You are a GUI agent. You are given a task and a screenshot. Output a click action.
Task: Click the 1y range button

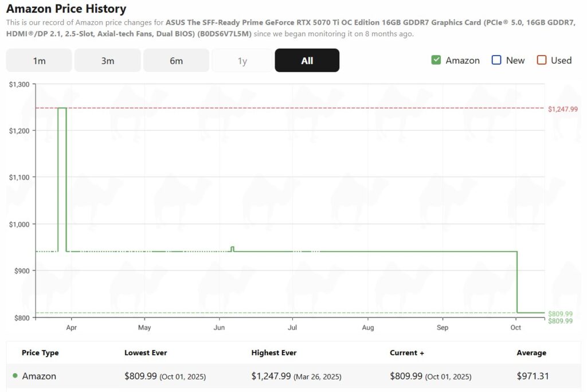click(242, 61)
